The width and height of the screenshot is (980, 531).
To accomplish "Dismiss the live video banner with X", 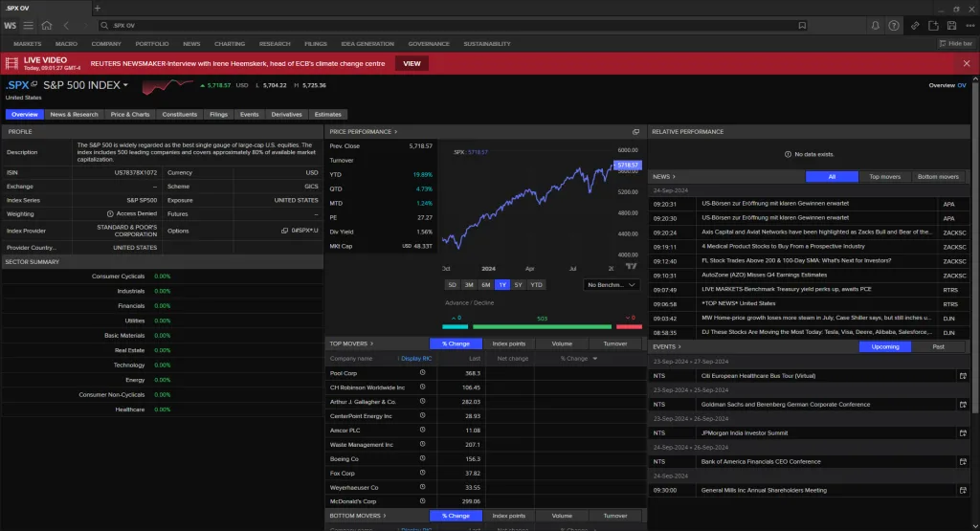I will [967, 64].
